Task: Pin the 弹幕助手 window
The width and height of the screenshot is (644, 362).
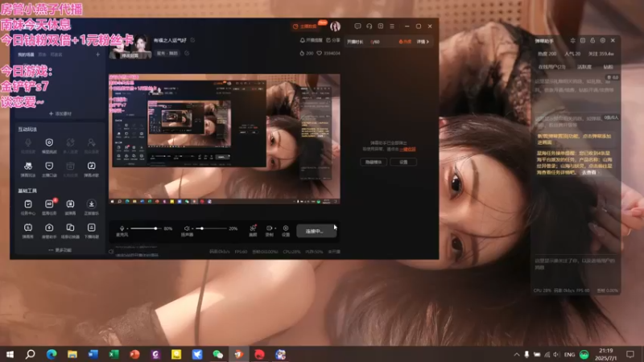Action: tap(572, 41)
